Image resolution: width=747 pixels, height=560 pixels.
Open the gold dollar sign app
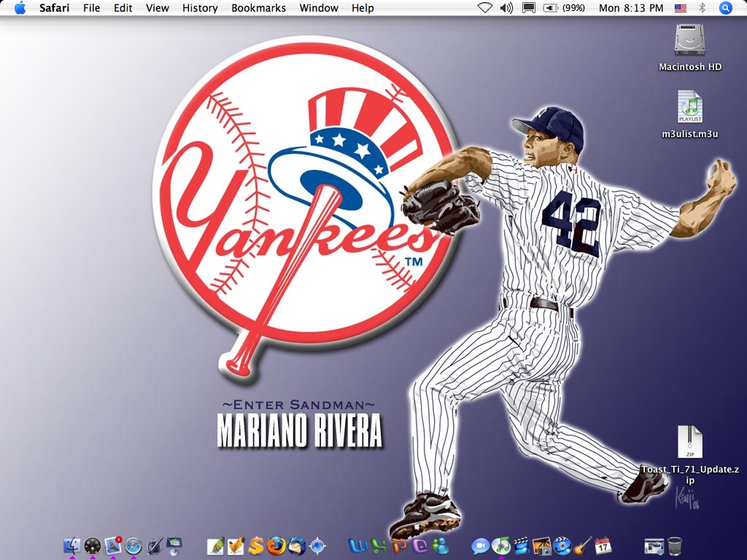256,545
